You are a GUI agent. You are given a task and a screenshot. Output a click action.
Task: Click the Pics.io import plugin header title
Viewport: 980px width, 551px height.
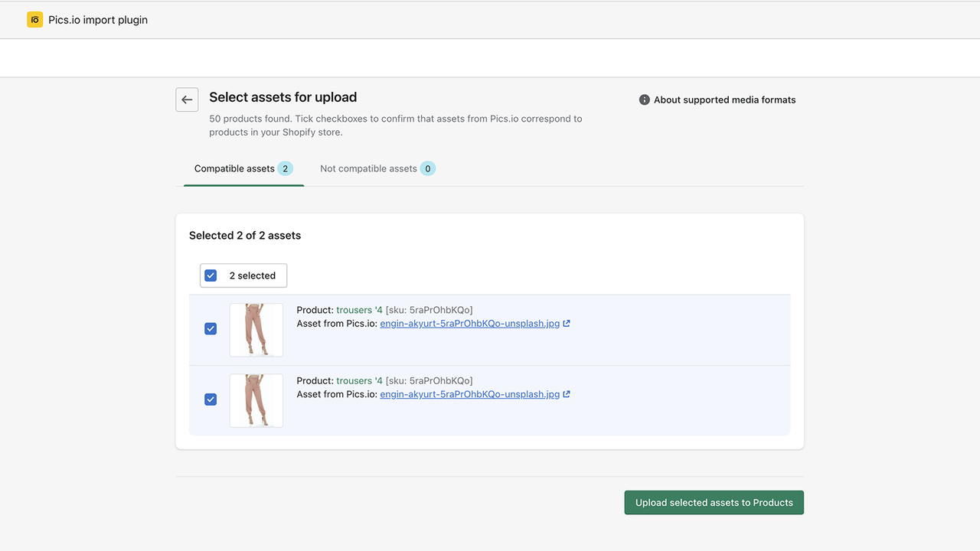click(x=98, y=19)
